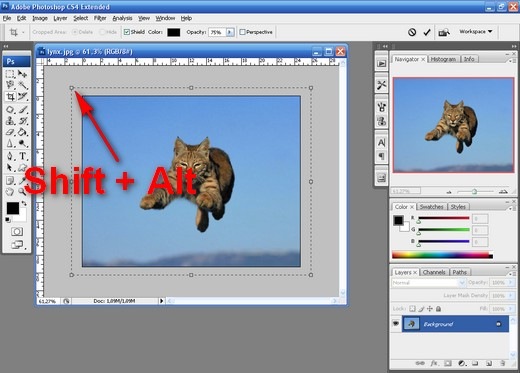Open the Character panel icon
This screenshot has width=520, height=373.
[381, 143]
